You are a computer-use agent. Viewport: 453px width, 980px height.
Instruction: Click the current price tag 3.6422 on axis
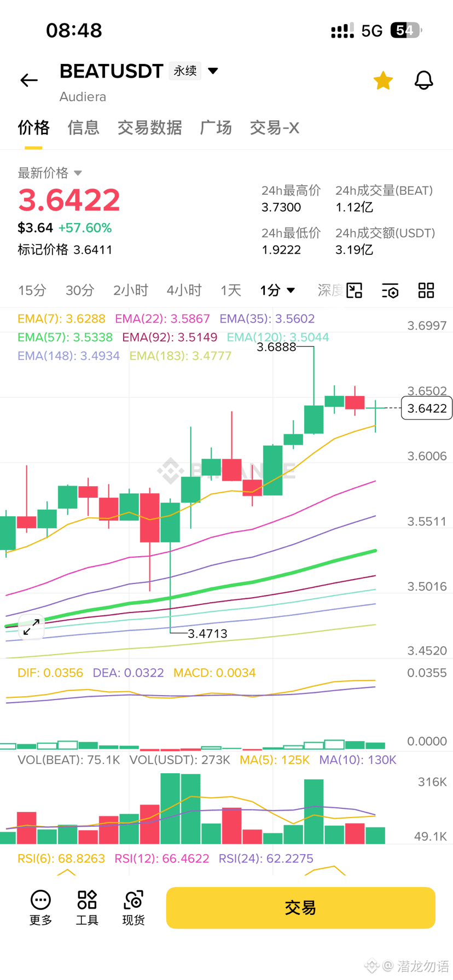(427, 409)
